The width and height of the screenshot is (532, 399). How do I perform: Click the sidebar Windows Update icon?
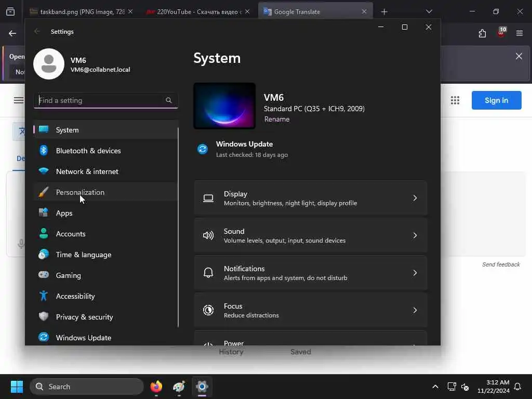pyautogui.click(x=44, y=337)
